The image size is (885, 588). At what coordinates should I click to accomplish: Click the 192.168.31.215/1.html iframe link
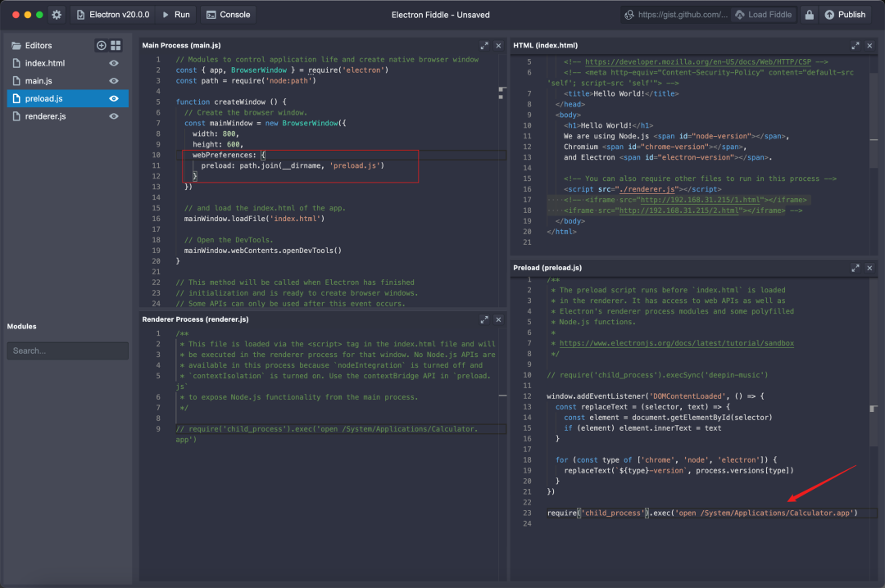click(x=699, y=200)
